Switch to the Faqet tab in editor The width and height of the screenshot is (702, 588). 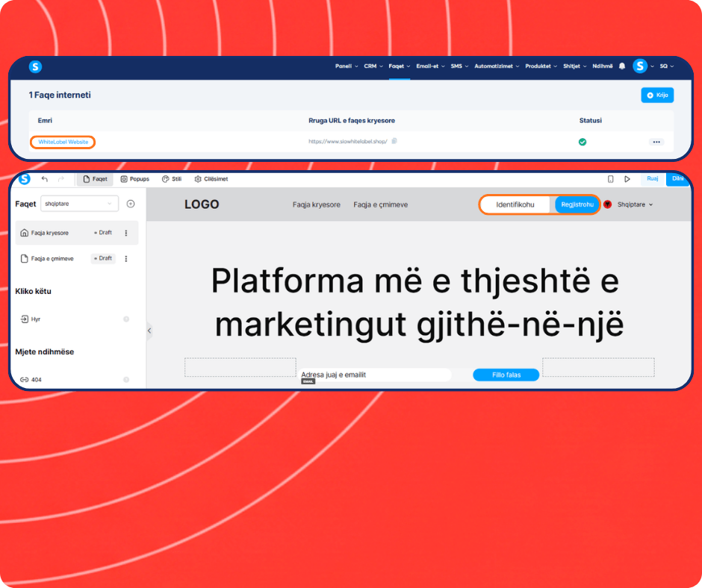[95, 179]
